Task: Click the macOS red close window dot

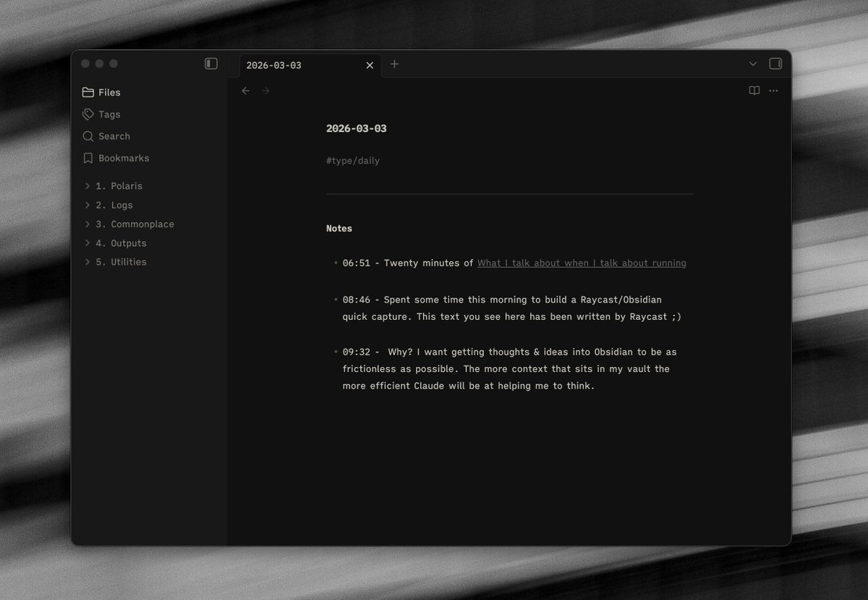Action: pos(85,64)
